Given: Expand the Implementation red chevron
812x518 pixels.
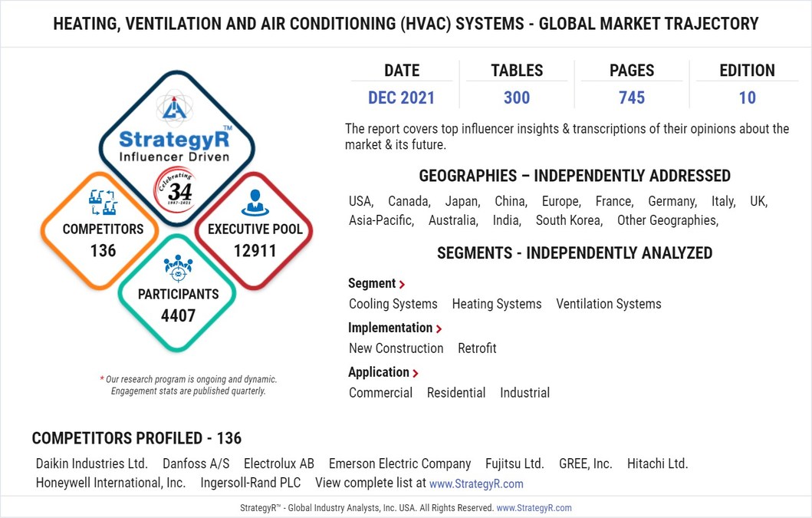Looking at the screenshot, I should tap(439, 328).
